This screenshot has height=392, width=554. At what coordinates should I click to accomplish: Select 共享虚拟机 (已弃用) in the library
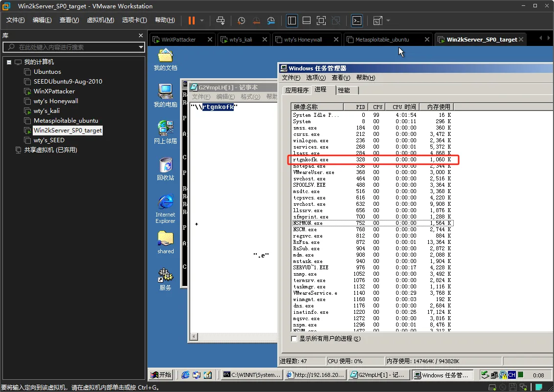click(50, 150)
